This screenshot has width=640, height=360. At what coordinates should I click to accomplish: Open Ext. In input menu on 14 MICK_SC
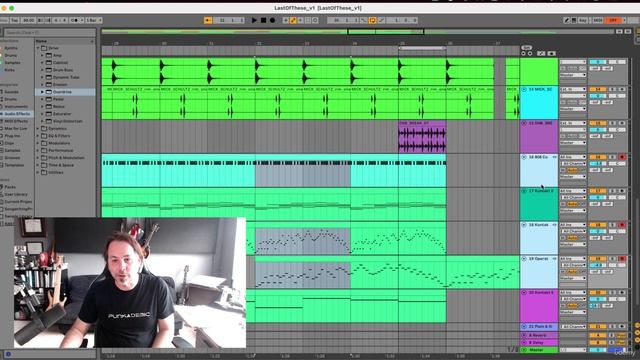coord(573,89)
